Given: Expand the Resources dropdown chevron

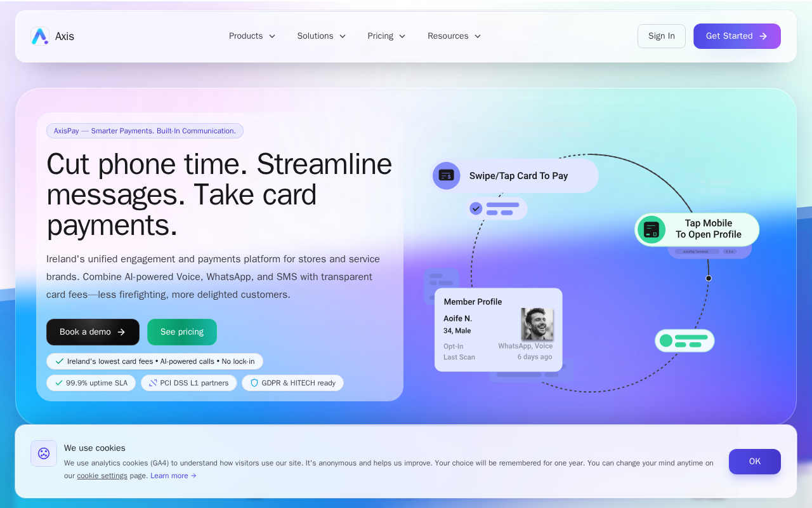Looking at the screenshot, I should (478, 36).
